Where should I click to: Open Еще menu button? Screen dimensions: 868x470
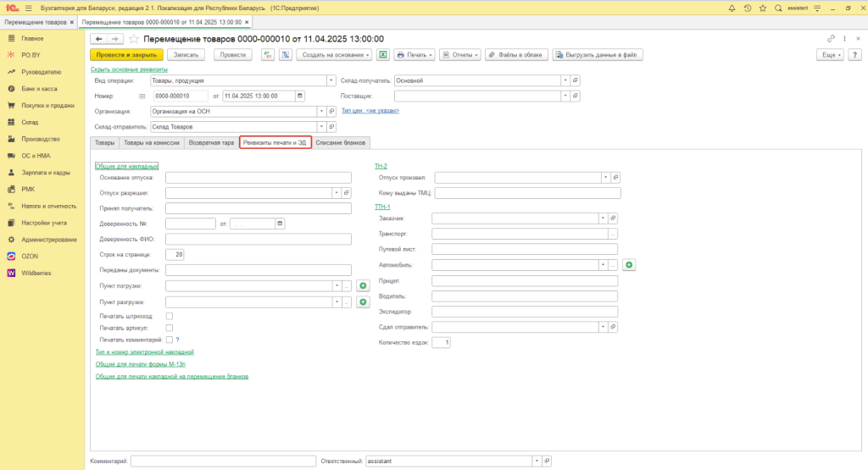(x=830, y=55)
